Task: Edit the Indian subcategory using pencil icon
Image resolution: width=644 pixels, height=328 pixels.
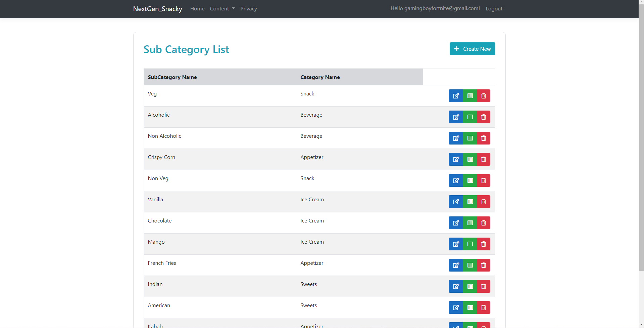Action: [456, 286]
